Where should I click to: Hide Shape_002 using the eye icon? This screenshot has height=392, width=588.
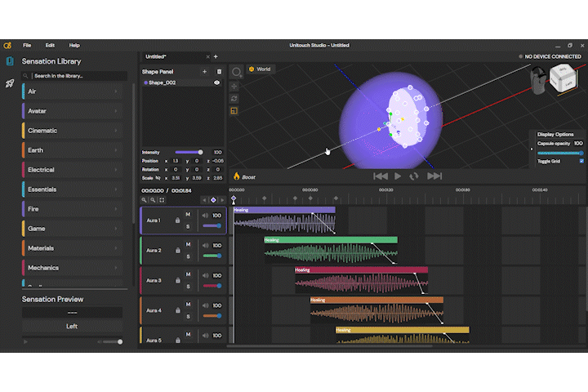click(216, 82)
